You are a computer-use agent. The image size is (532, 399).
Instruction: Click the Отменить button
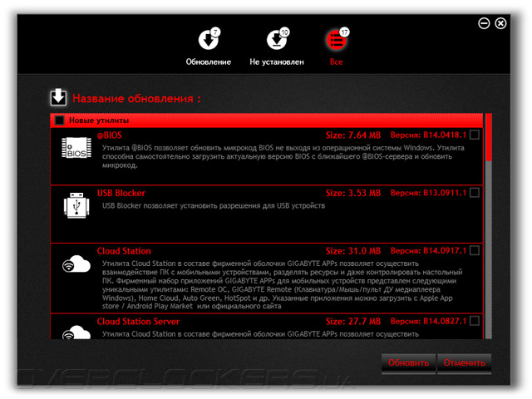[x=464, y=363]
